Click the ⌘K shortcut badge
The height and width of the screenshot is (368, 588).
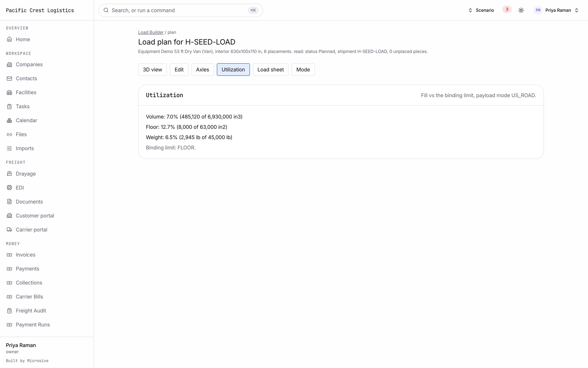(x=253, y=10)
